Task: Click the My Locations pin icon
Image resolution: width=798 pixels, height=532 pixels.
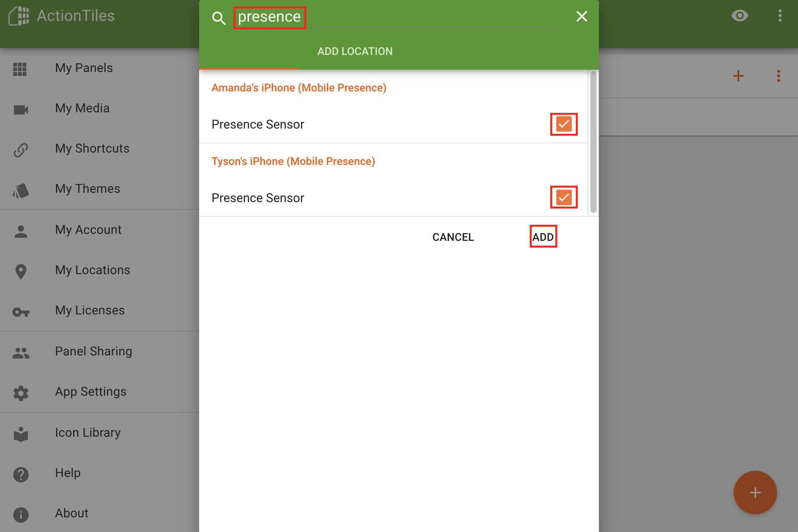Action: pos(20,269)
